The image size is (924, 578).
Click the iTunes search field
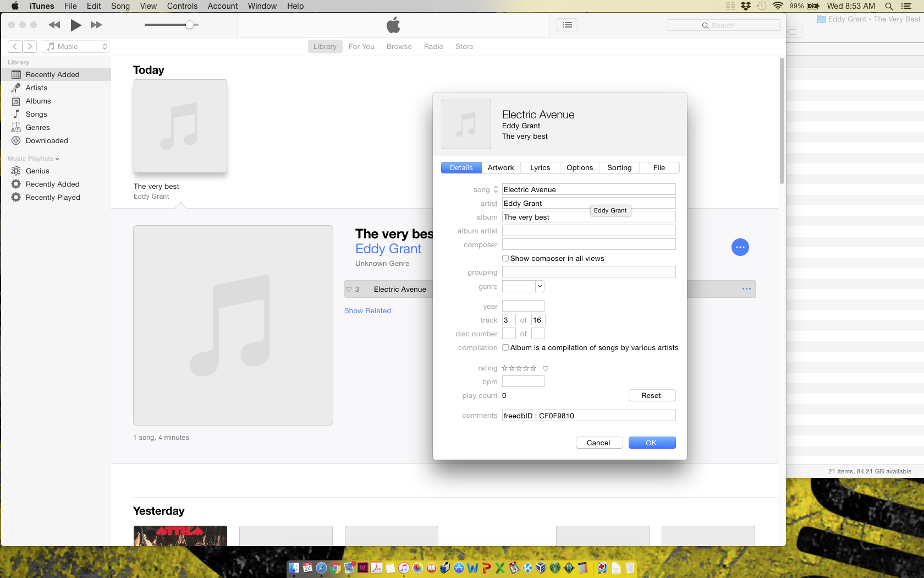coord(723,25)
